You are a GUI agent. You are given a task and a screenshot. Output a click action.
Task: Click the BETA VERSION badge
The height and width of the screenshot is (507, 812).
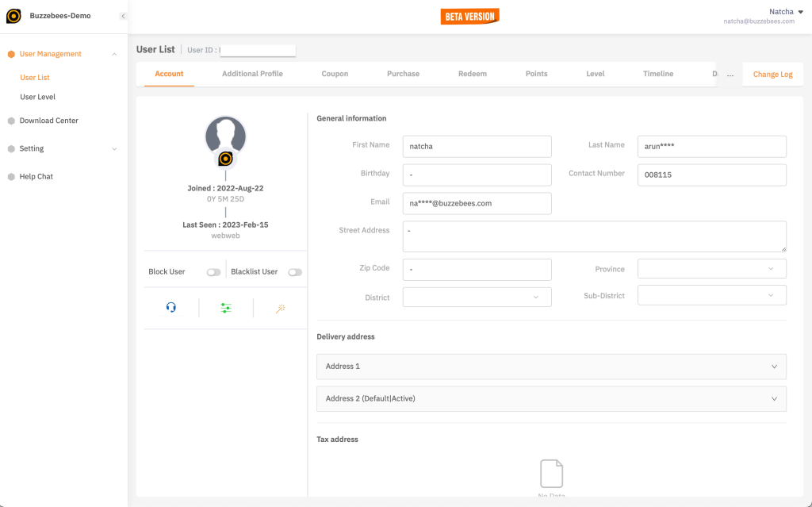pos(469,15)
